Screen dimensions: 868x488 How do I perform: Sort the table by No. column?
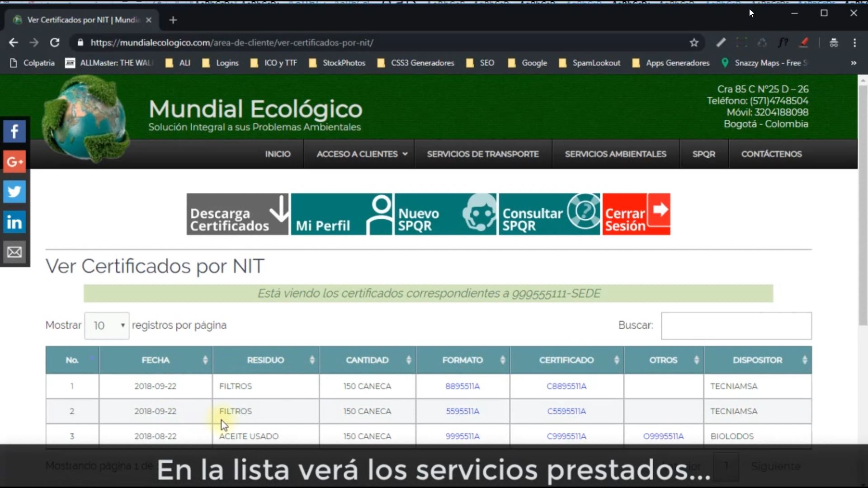72,360
